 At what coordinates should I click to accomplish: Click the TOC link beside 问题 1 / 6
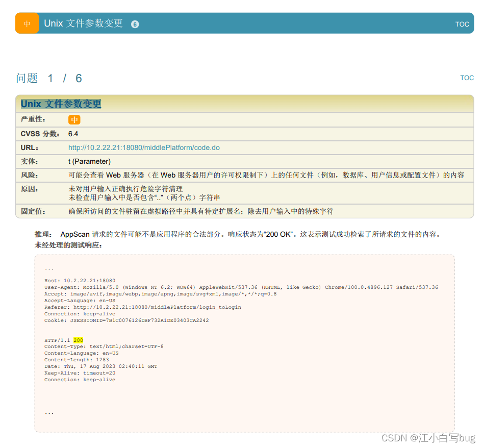467,78
